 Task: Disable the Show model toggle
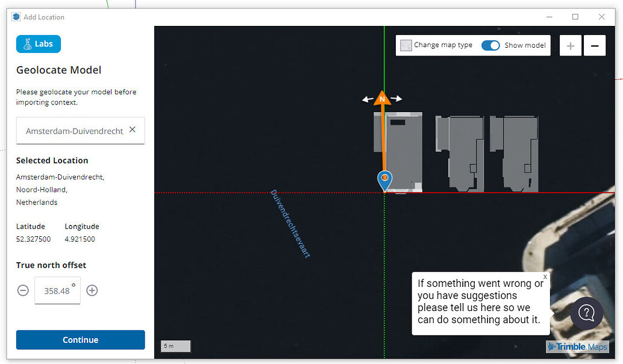[490, 45]
